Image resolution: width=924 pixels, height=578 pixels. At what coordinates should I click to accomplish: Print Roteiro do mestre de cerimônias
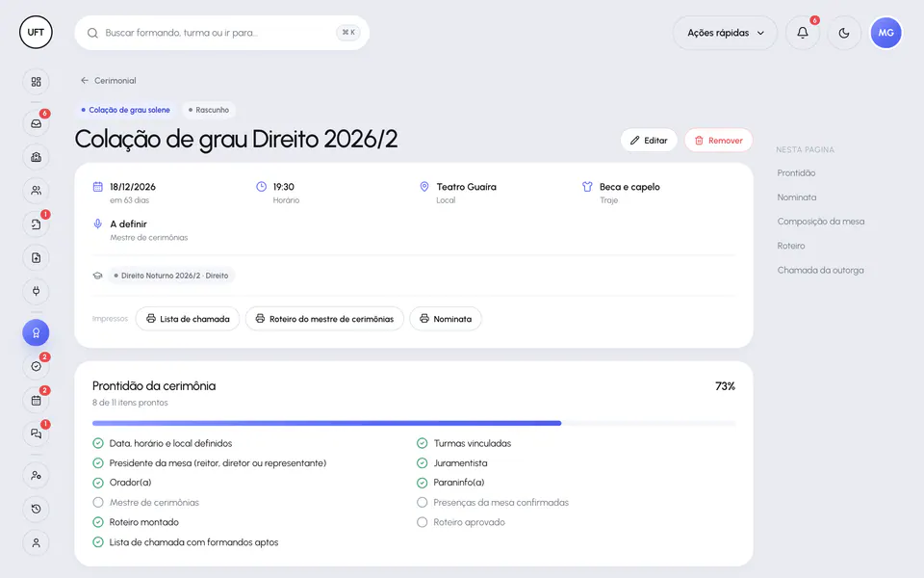tap(324, 319)
